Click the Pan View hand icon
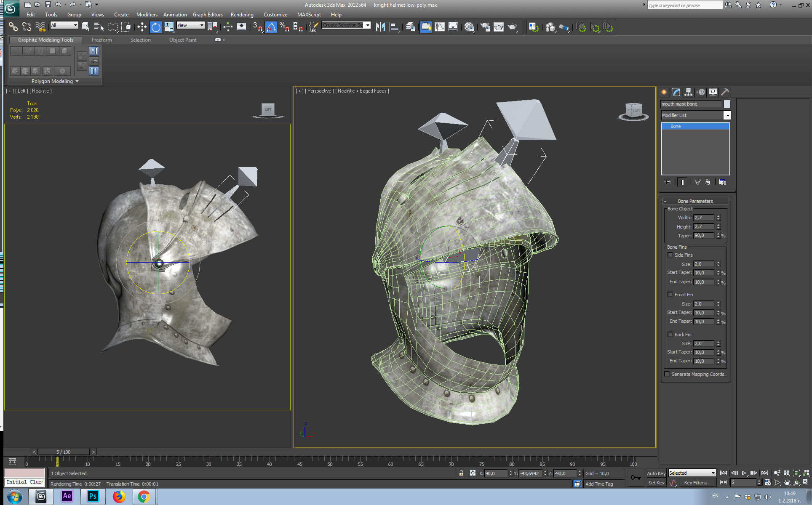Screen dimensions: 812x505 click(x=787, y=483)
